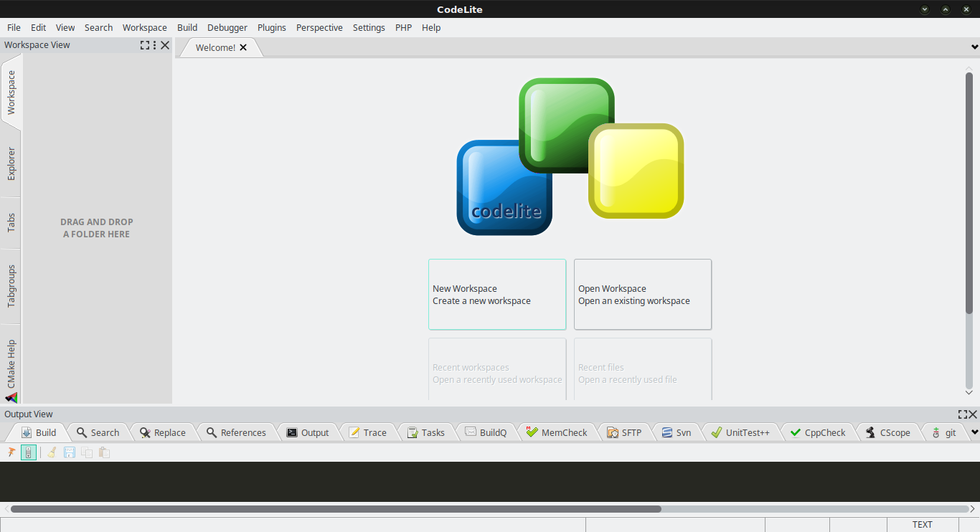Open the Debugger menu

227,27
